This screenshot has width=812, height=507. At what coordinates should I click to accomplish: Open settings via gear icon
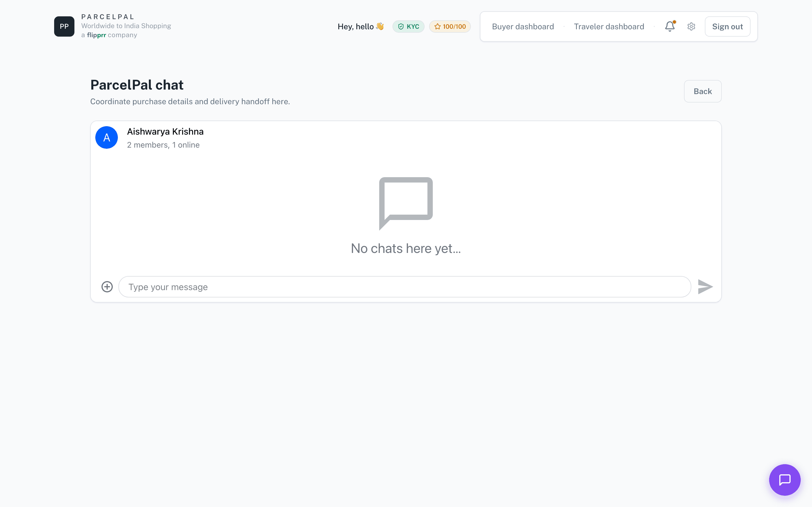tap(691, 26)
